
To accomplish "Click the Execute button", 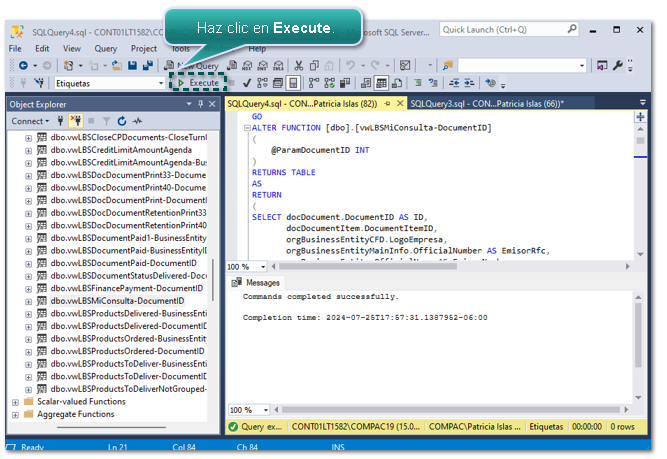I will coord(199,83).
